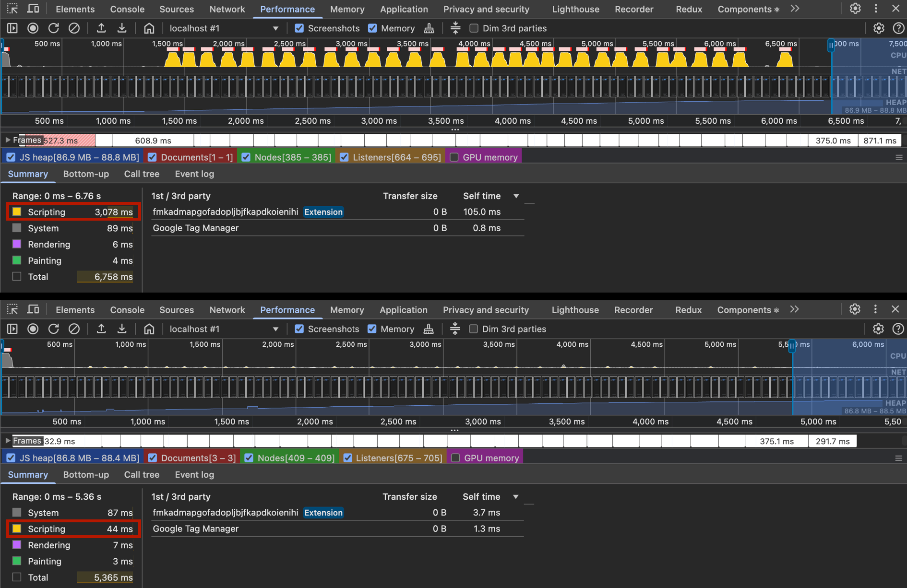Click collect garbage broom icon in bottom panel
907x588 pixels.
click(429, 329)
